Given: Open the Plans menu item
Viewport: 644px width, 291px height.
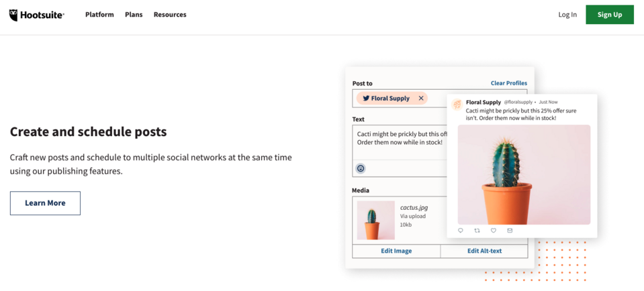Looking at the screenshot, I should (x=134, y=15).
